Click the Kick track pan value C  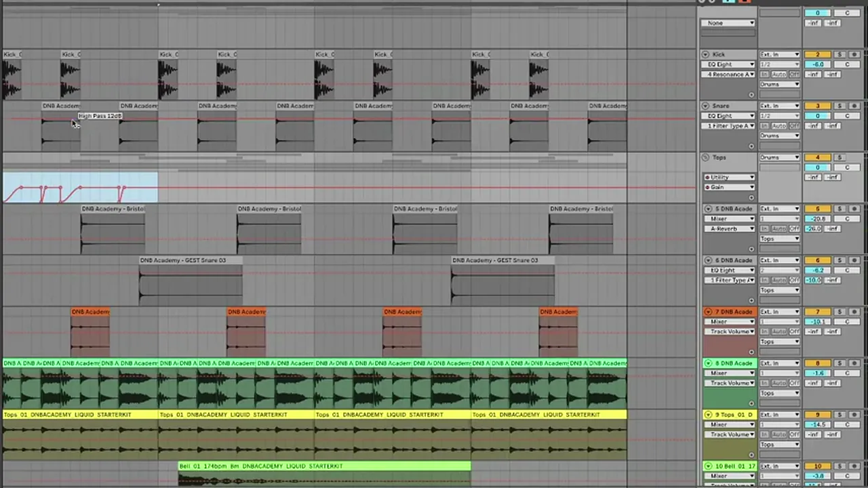click(x=847, y=64)
